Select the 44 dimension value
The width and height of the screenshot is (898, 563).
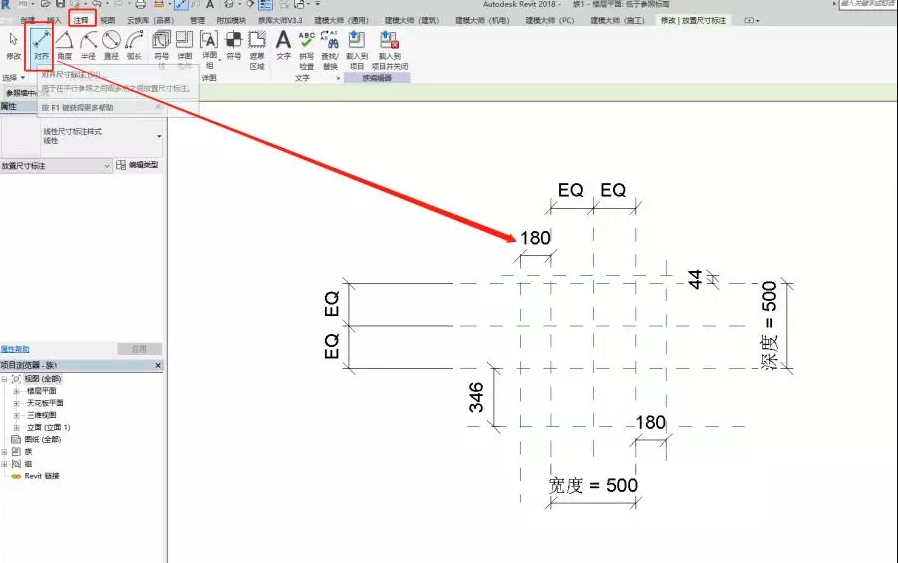[x=695, y=279]
